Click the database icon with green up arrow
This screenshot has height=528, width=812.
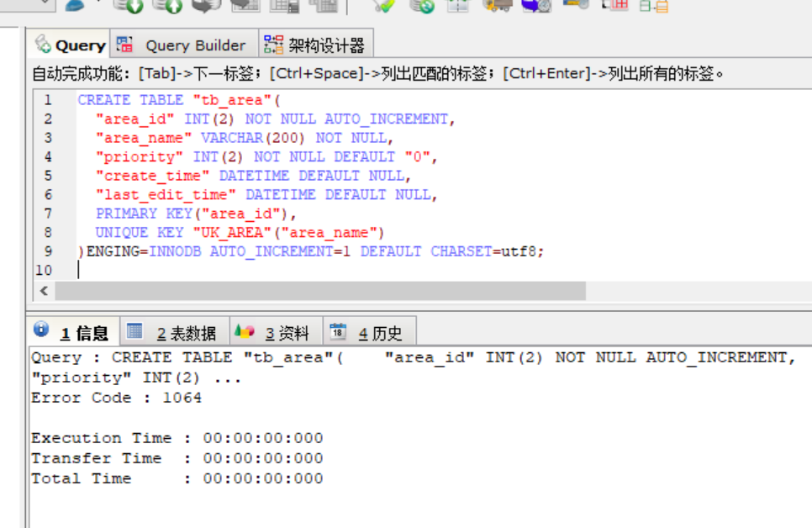coord(166,5)
